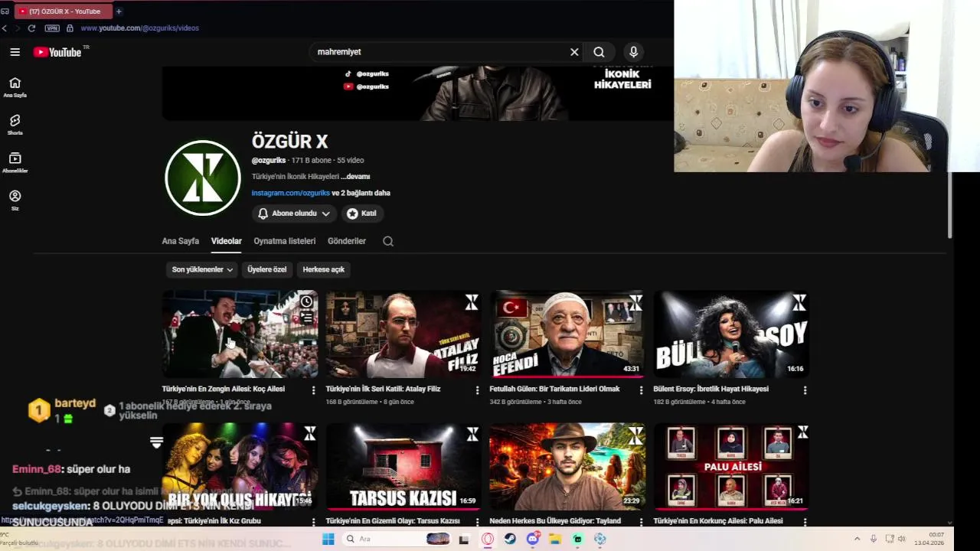Open the 've 2 bağlantı daha' links
Screen dimensions: 980x551
tap(361, 193)
